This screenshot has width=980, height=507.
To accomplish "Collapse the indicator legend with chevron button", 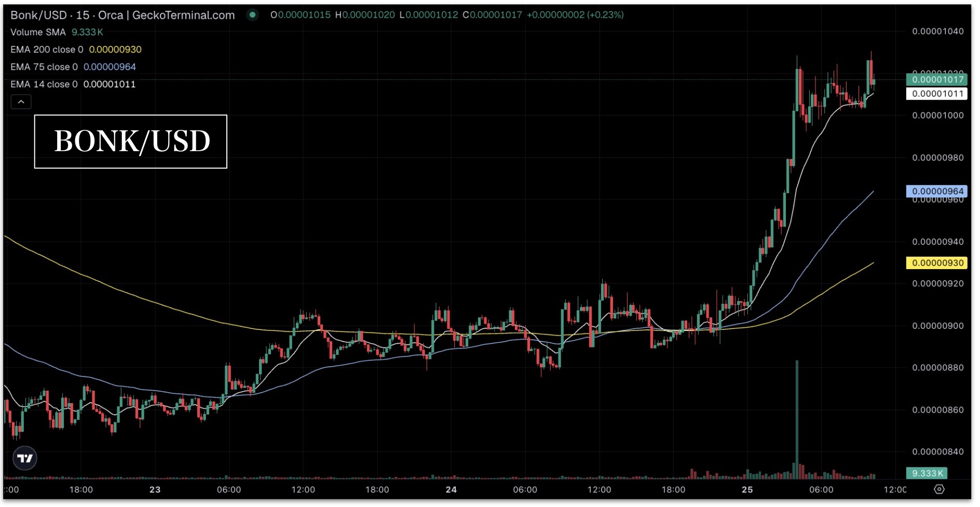I will [x=21, y=102].
